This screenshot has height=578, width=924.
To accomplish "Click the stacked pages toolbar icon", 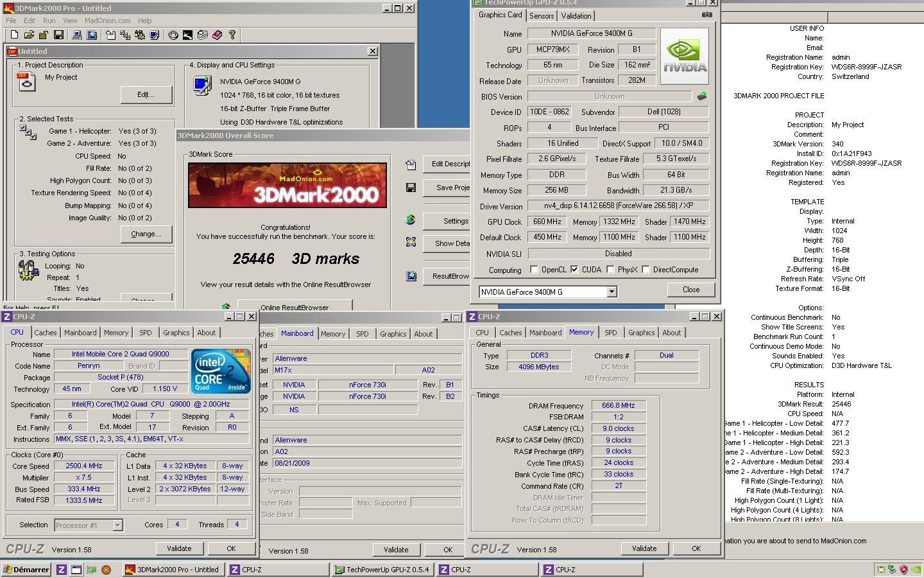I will [202, 35].
